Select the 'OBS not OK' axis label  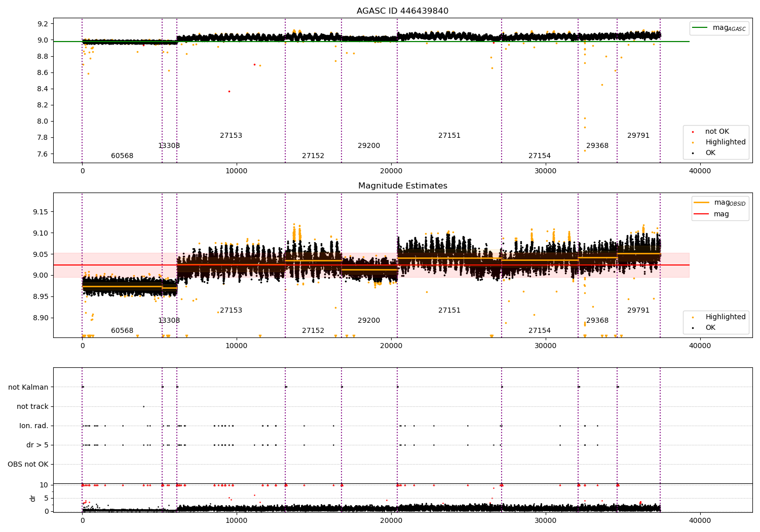pyautogui.click(x=28, y=464)
